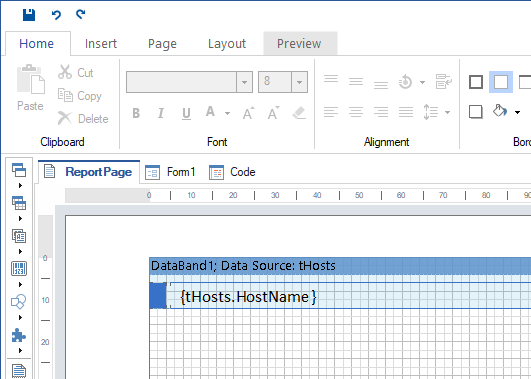Apply all borders to the component
Image resolution: width=531 pixels, height=379 pixels.
point(476,82)
